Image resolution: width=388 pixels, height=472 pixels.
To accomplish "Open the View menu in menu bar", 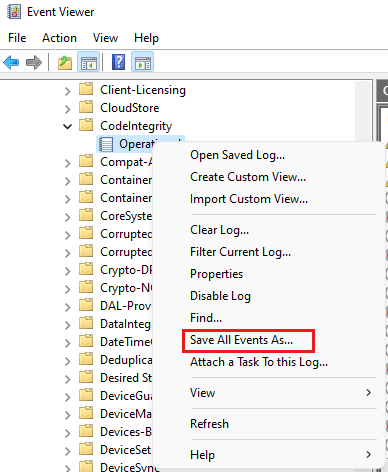I will tap(105, 38).
